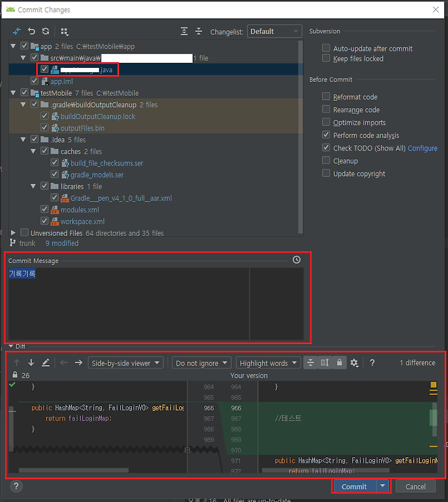The height and width of the screenshot is (502, 448).
Task: Open Do not ignore dropdown
Action: pos(202,363)
